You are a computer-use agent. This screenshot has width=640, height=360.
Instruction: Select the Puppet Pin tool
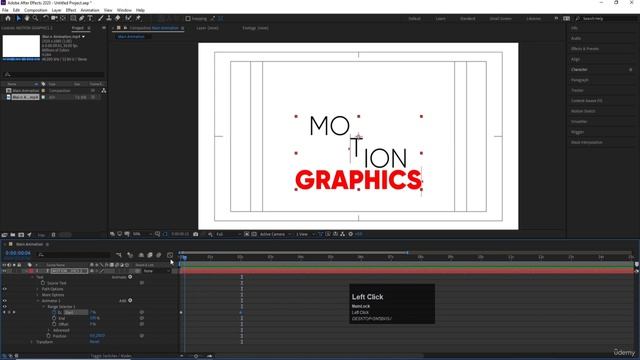138,18
